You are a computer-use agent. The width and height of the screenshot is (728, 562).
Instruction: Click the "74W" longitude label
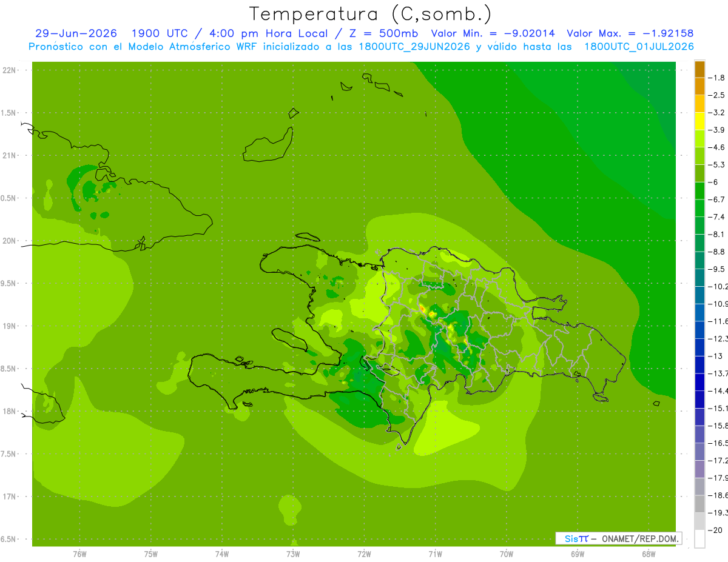point(222,554)
